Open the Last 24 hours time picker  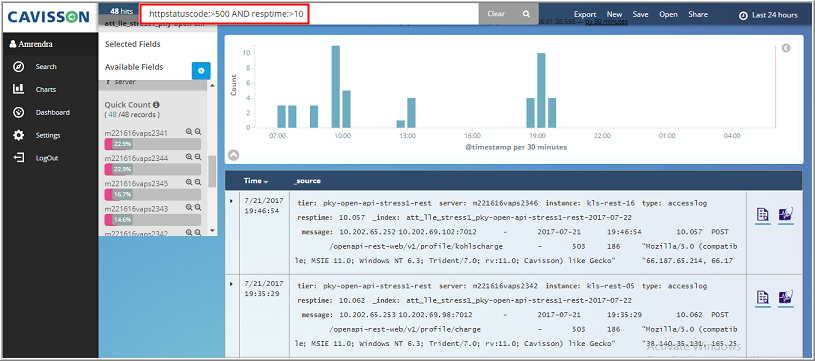pos(768,15)
